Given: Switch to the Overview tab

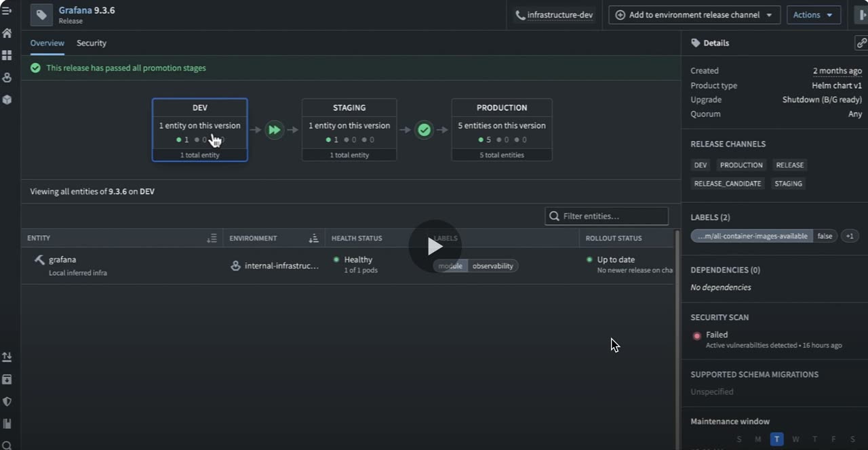Looking at the screenshot, I should click(47, 43).
